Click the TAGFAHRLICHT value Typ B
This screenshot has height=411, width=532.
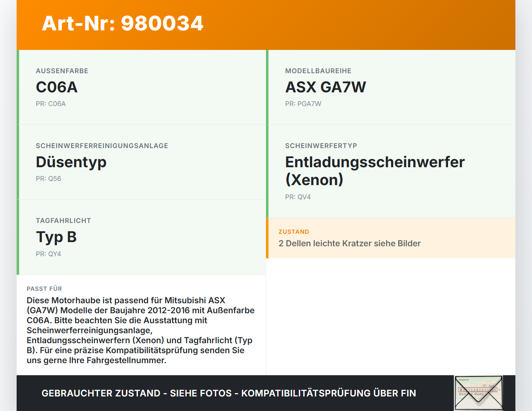coord(57,237)
